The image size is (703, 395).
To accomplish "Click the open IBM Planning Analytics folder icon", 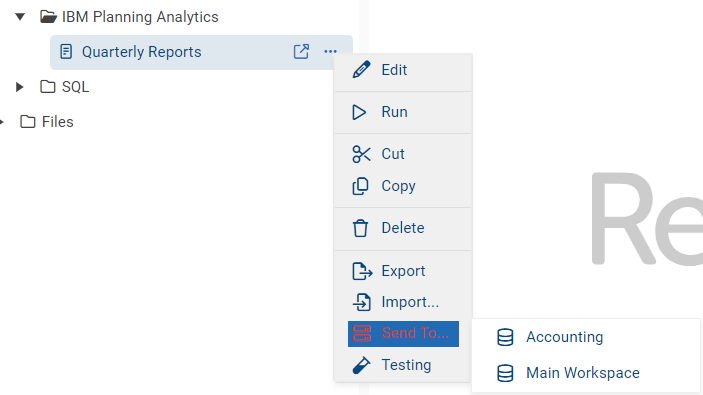I will click(x=48, y=17).
